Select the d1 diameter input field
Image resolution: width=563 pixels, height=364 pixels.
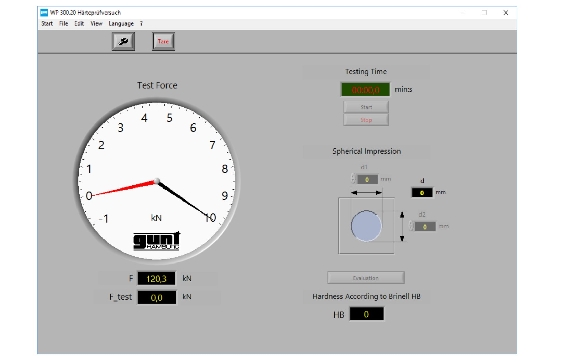tap(367, 179)
